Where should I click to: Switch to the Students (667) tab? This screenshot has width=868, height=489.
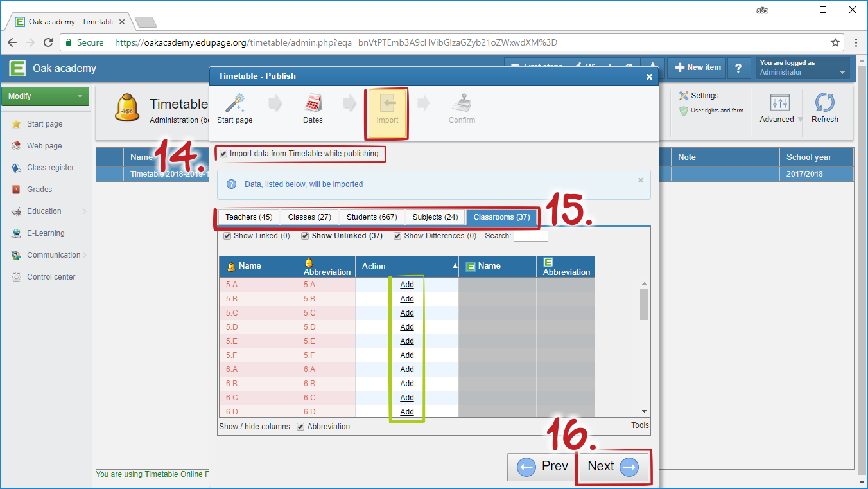pyautogui.click(x=371, y=217)
